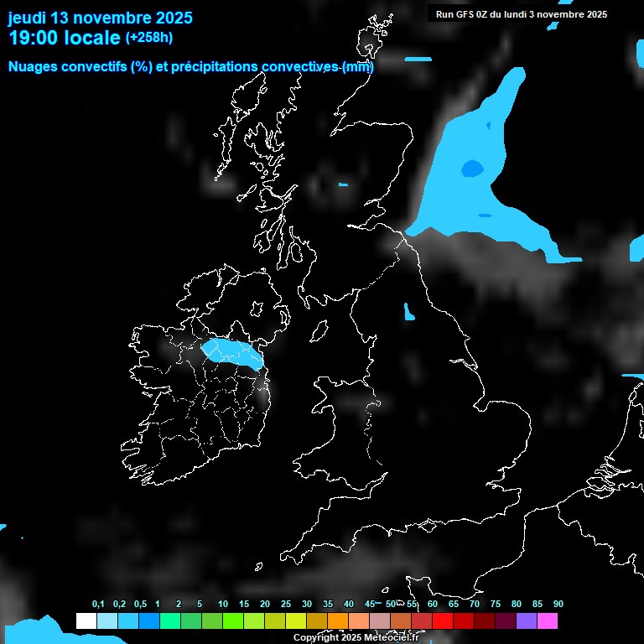Click the dark maroon swatch under 75

tap(485, 621)
